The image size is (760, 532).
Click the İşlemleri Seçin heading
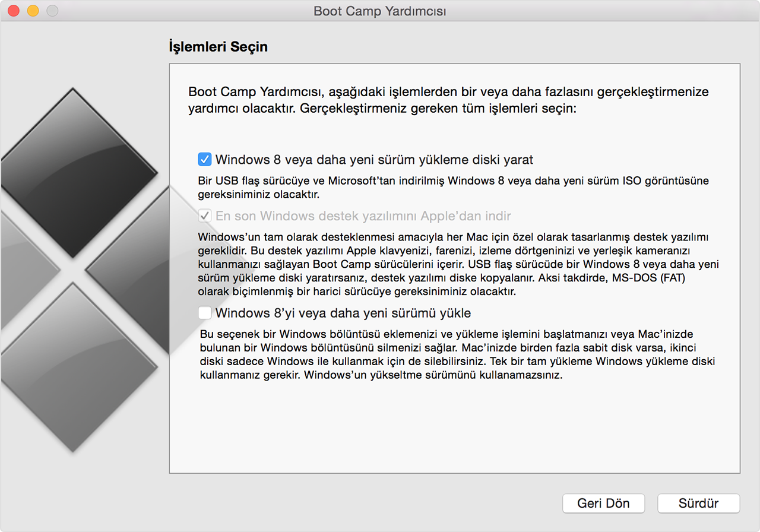[x=218, y=46]
